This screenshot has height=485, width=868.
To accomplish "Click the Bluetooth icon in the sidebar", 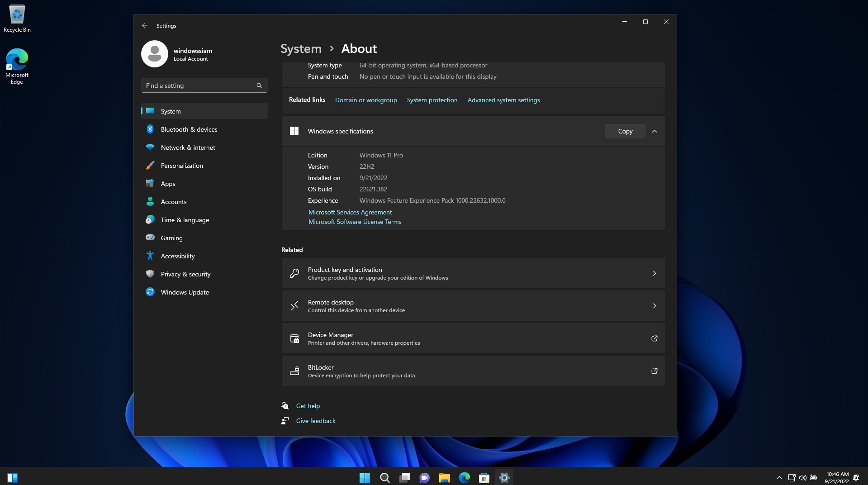I will point(150,129).
